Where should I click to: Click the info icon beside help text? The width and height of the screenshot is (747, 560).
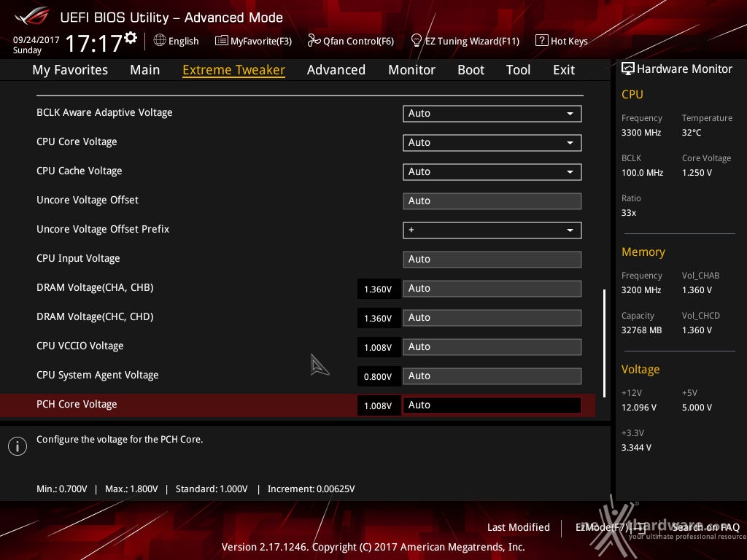pyautogui.click(x=18, y=446)
